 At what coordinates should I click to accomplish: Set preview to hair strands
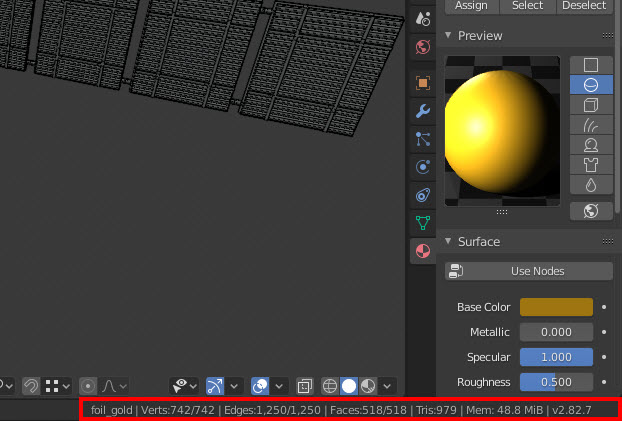(591, 125)
